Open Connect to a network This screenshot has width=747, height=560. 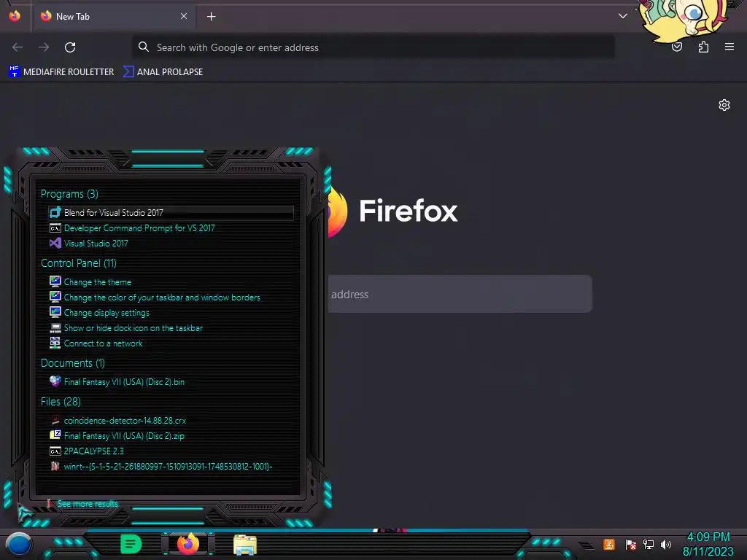[103, 343]
